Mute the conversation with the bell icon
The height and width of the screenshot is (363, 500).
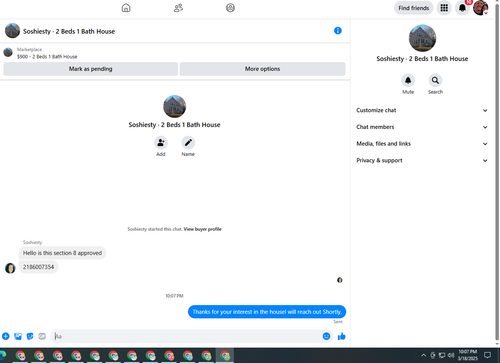click(x=408, y=80)
